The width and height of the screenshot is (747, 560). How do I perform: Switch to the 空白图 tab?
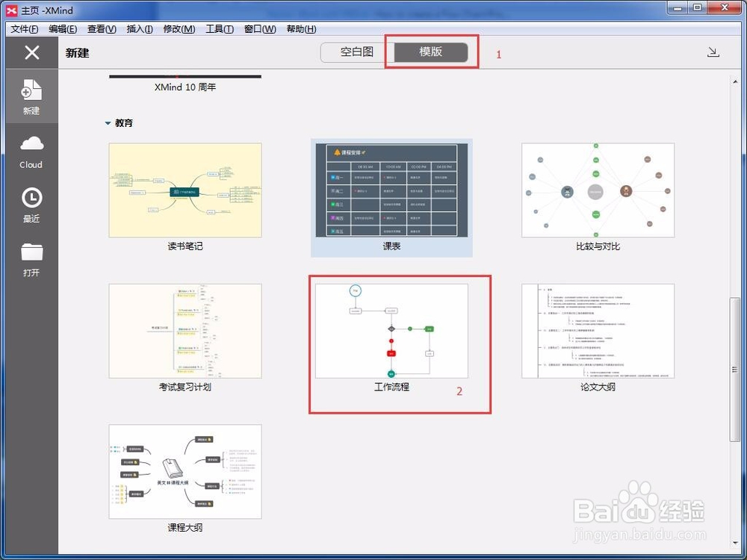pyautogui.click(x=357, y=52)
